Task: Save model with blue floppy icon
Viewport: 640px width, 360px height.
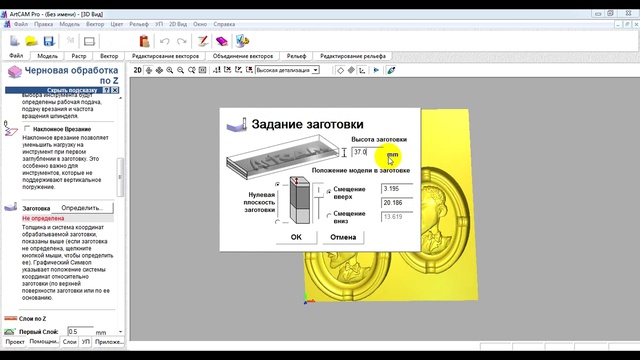Action: [x=49, y=41]
